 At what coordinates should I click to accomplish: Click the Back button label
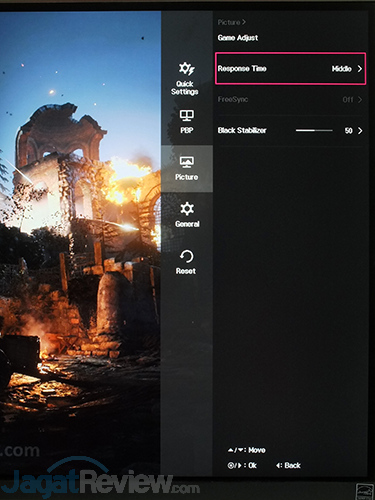pos(292,465)
